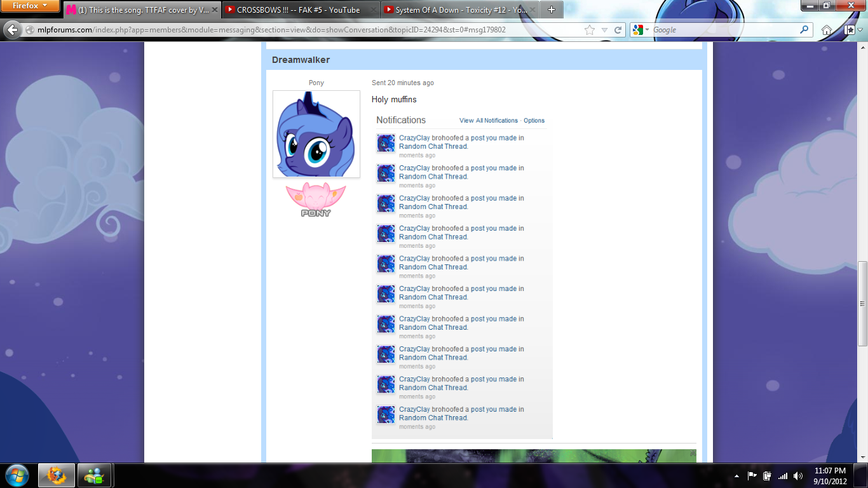This screenshot has width=868, height=488.
Task: Open notification Options link
Action: point(534,121)
